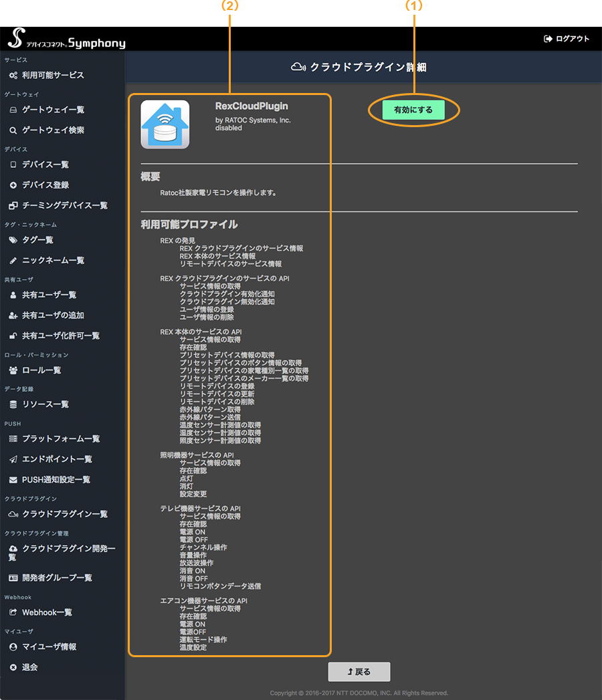Click 'チャンネル操作' profile entry
Screen dimensions: 602x700
point(203,547)
